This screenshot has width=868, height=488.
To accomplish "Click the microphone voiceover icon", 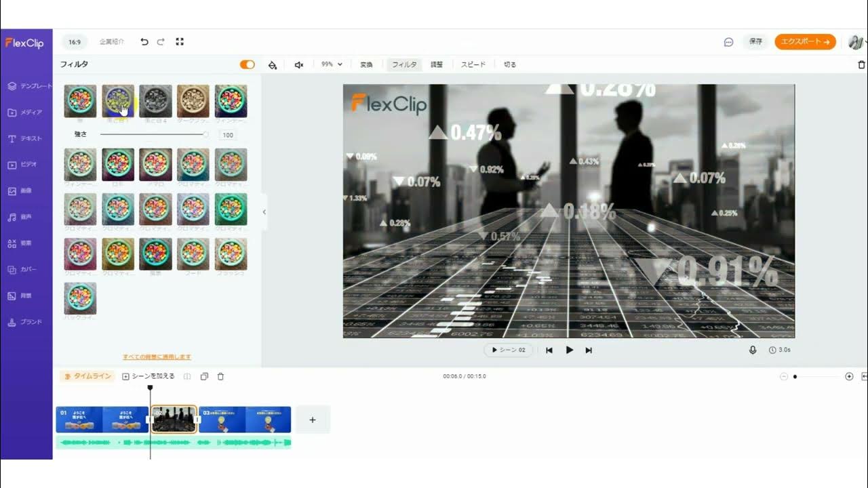I will [x=753, y=350].
